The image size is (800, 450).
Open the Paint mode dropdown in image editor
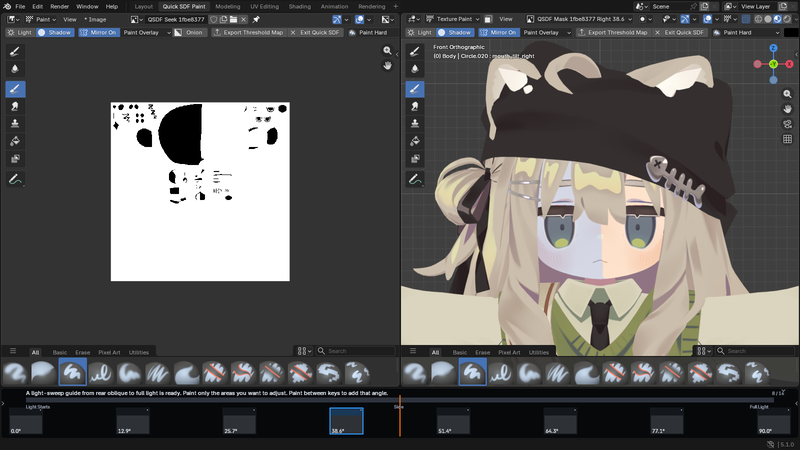[x=41, y=19]
